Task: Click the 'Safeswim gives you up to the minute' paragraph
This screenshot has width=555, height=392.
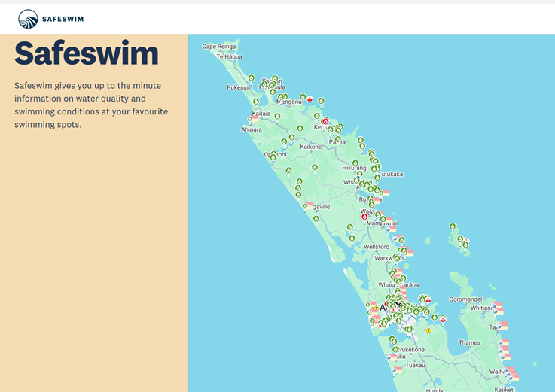Action: (x=91, y=105)
